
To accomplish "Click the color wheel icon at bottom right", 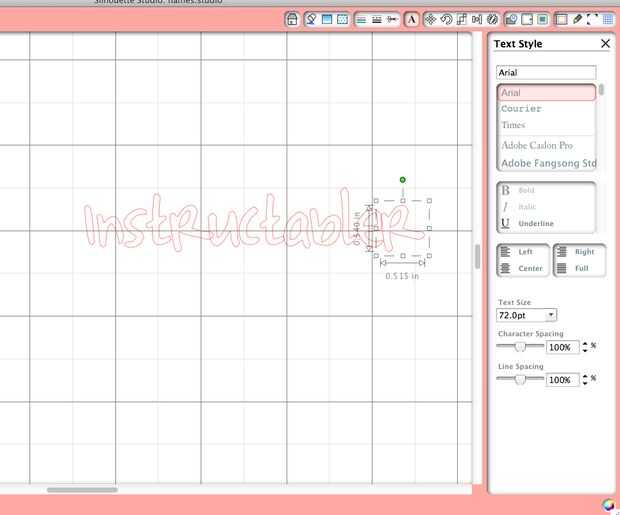I will [608, 505].
